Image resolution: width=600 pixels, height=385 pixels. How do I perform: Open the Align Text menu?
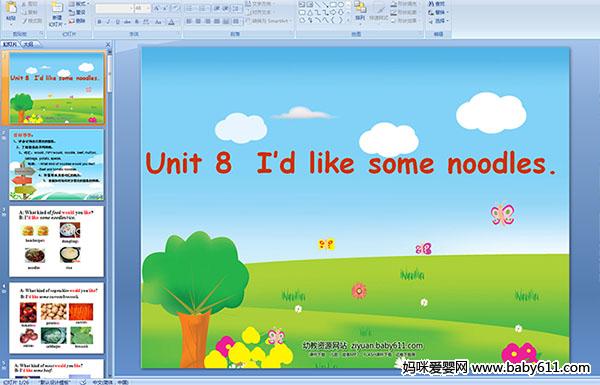point(261,12)
